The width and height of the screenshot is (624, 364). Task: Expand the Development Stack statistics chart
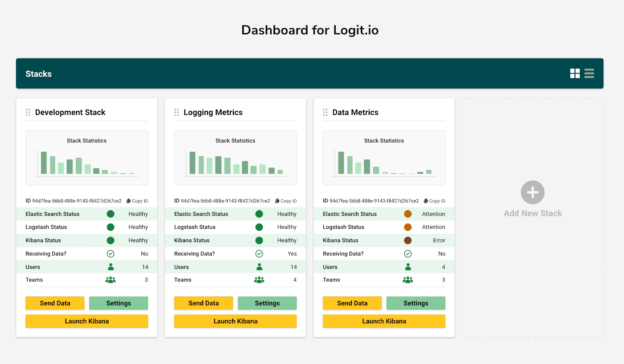tap(87, 158)
